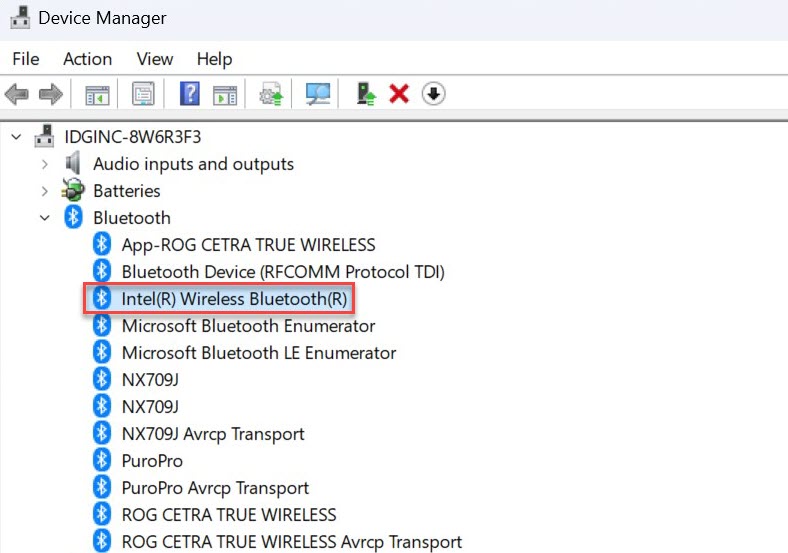Toggle the show/hide console tree icon
Image resolution: width=788 pixels, height=553 pixels.
[97, 94]
